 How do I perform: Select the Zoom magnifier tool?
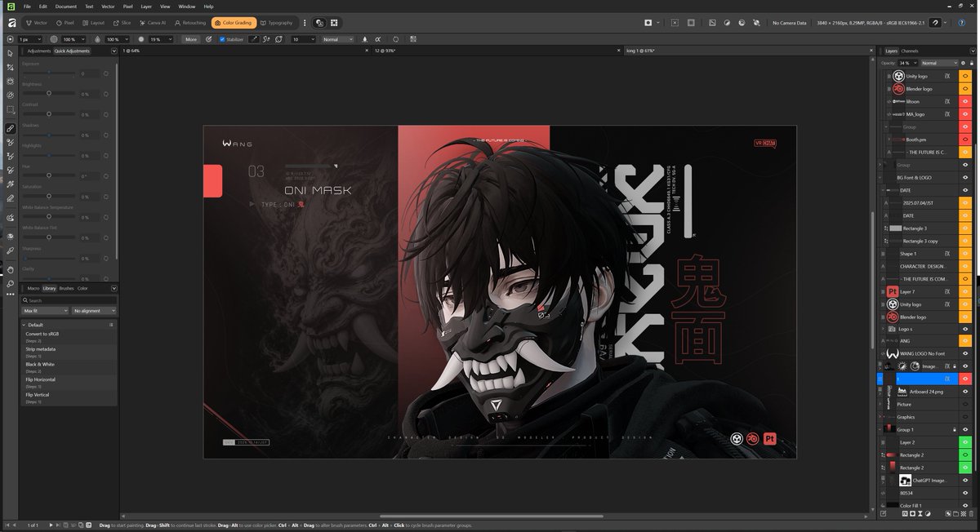coord(11,284)
